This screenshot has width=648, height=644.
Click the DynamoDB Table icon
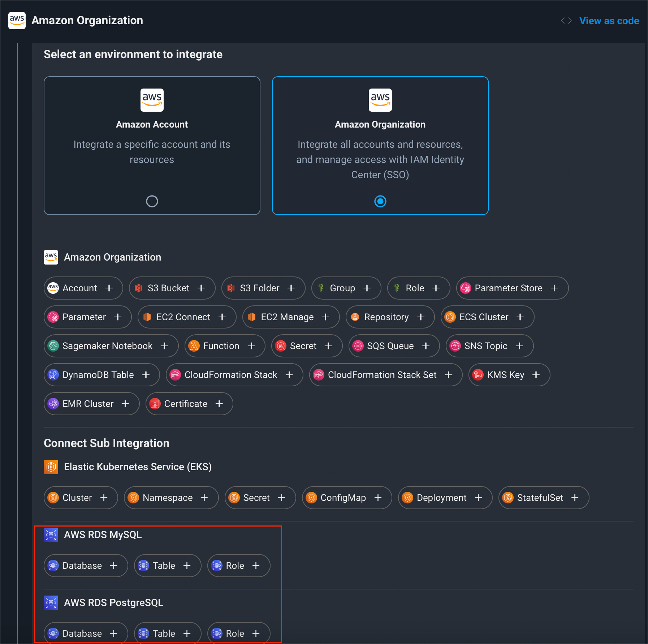(x=53, y=375)
